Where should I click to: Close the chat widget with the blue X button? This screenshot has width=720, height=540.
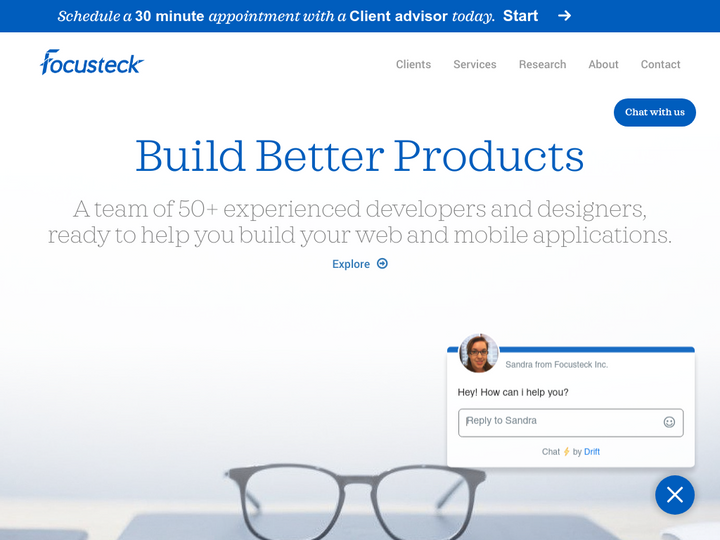click(x=674, y=495)
